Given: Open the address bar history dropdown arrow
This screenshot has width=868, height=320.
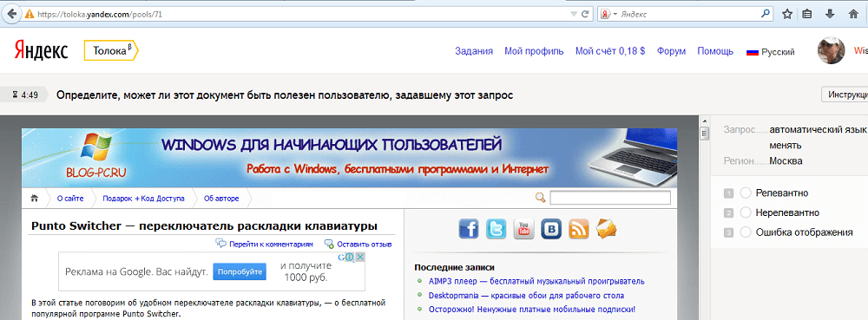Looking at the screenshot, I should (x=574, y=15).
